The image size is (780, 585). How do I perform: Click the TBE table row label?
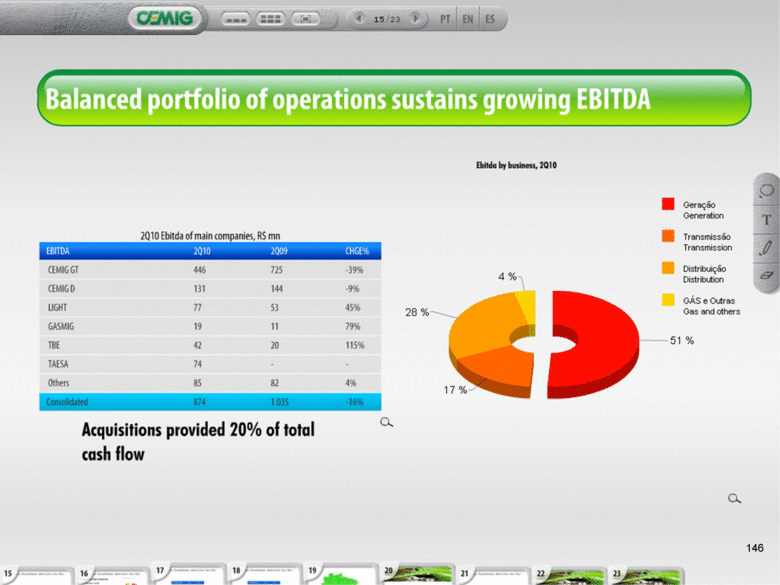(x=54, y=345)
